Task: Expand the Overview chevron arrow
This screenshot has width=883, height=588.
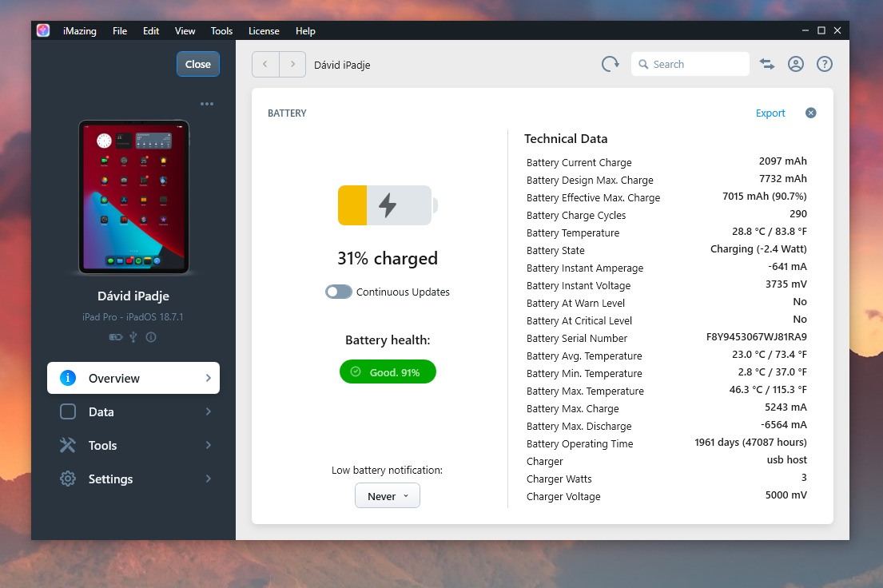Action: tap(209, 378)
